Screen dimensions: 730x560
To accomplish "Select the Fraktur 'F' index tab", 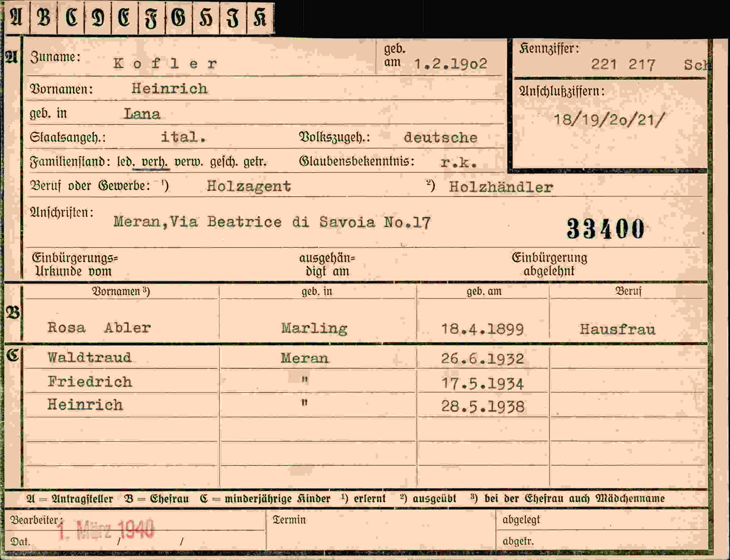I will click(x=152, y=18).
